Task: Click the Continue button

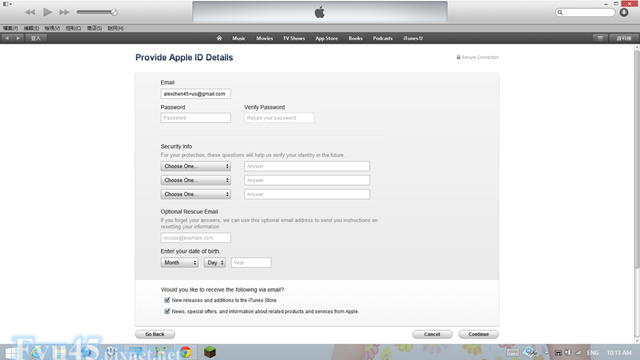Action: (478, 334)
